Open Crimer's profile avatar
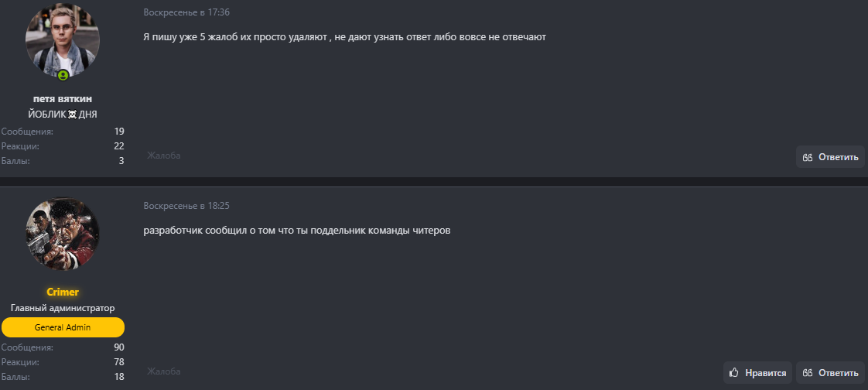Viewport: 868px width, 390px height. (x=63, y=233)
